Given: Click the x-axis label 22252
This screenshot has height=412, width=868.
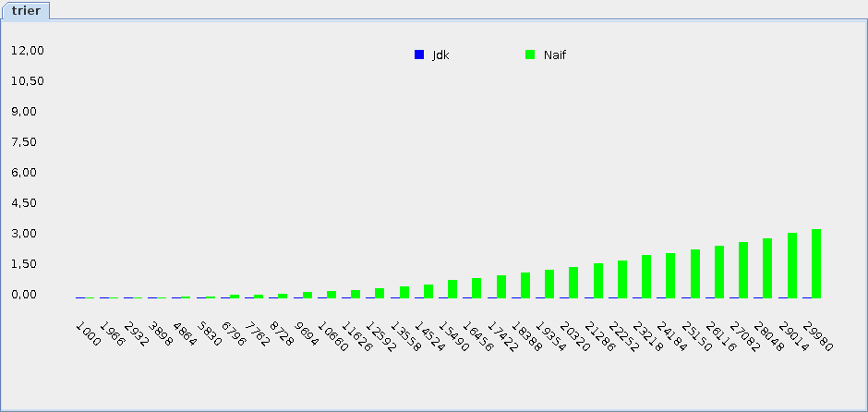Looking at the screenshot, I should pyautogui.click(x=622, y=336).
